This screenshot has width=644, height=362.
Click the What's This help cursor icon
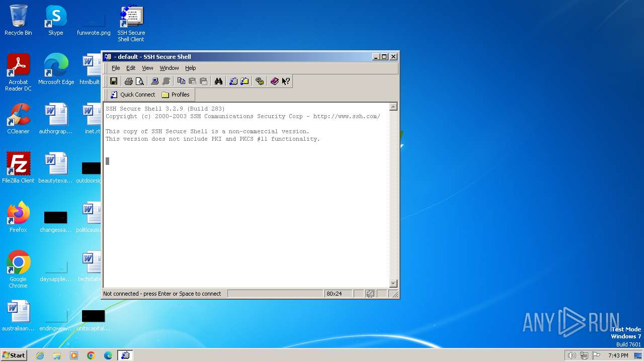[x=286, y=81]
